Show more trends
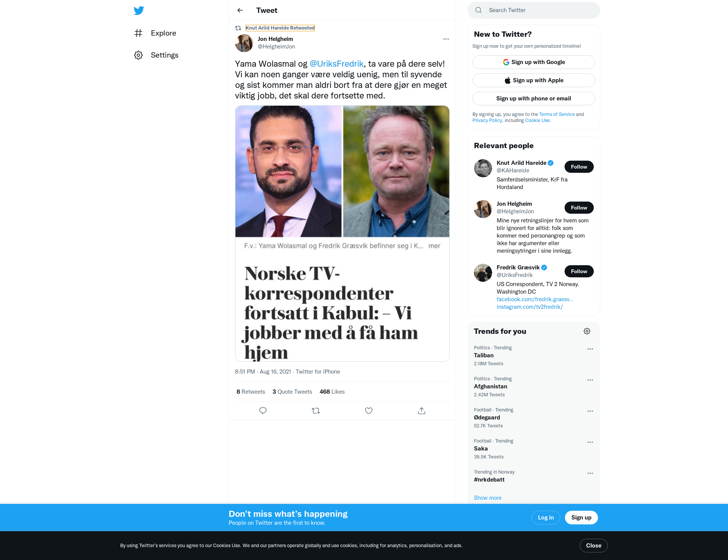The height and width of the screenshot is (560, 728). 488,498
